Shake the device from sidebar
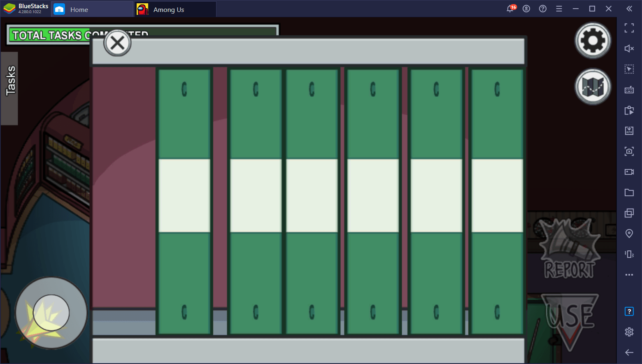This screenshot has height=364, width=642. (x=629, y=254)
